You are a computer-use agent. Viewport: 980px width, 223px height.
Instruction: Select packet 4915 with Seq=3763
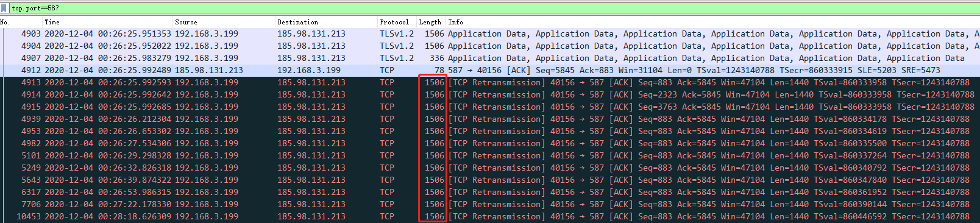point(490,107)
